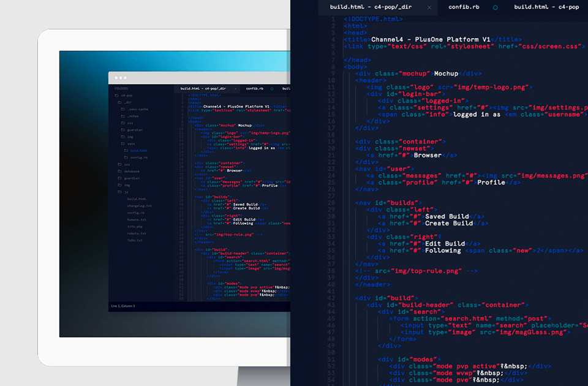Collapse the js folder in sidebar
588x386 pixels.
[x=123, y=192]
